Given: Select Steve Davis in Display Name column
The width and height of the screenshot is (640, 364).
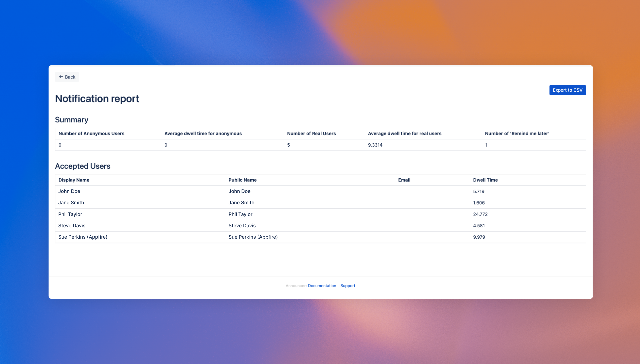Looking at the screenshot, I should click(x=72, y=225).
